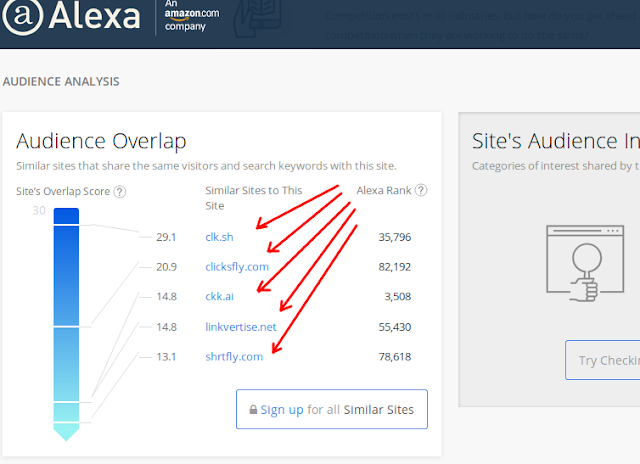Click Similar Sites to This Site header

[x=253, y=198]
